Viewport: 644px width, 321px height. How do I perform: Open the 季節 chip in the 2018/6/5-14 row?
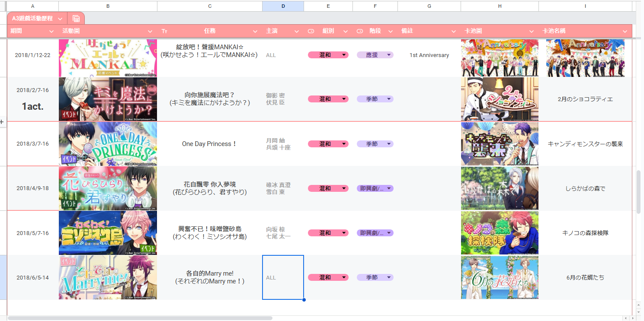click(x=375, y=277)
